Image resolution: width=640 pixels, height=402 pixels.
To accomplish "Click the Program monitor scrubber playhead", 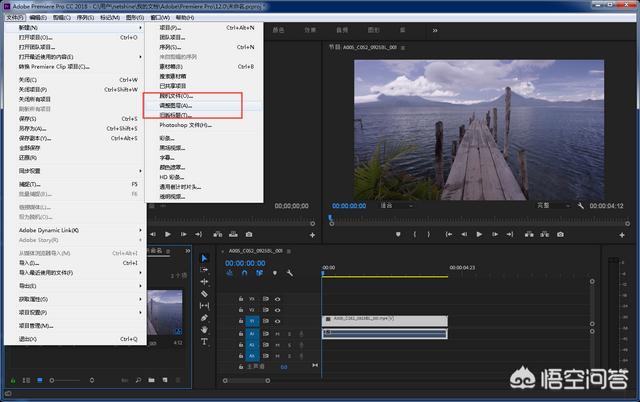I will tap(331, 218).
